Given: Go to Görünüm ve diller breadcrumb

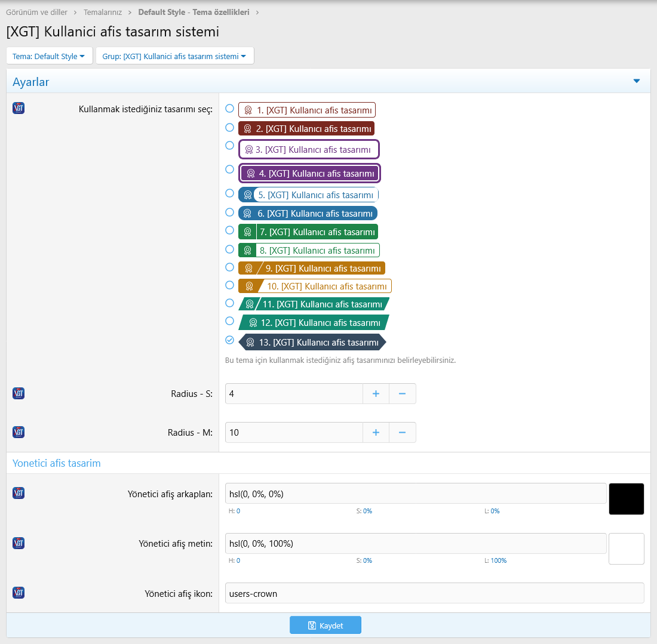Looking at the screenshot, I should click(x=36, y=12).
